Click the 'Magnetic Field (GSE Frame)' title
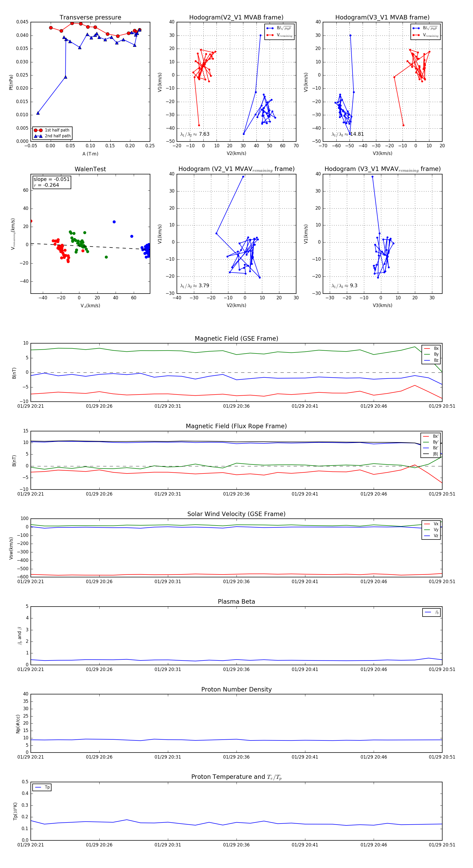The height and width of the screenshot is (868, 473). point(236,339)
